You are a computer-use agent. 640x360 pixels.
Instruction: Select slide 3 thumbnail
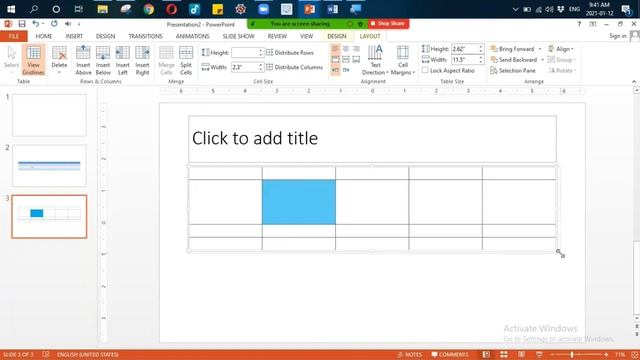point(49,216)
